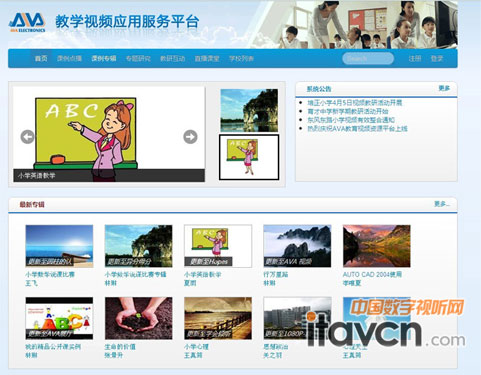Select the cartoon teacher carousel thumbnail

(249, 157)
